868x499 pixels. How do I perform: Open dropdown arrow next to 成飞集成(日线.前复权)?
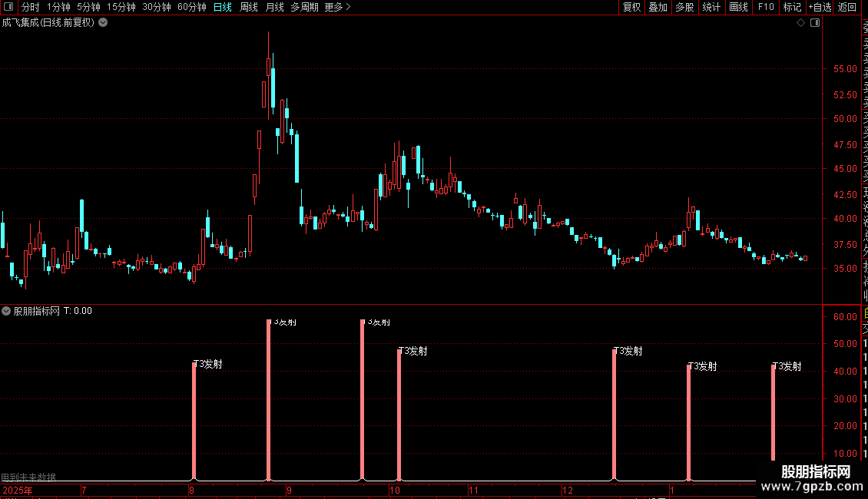(103, 23)
